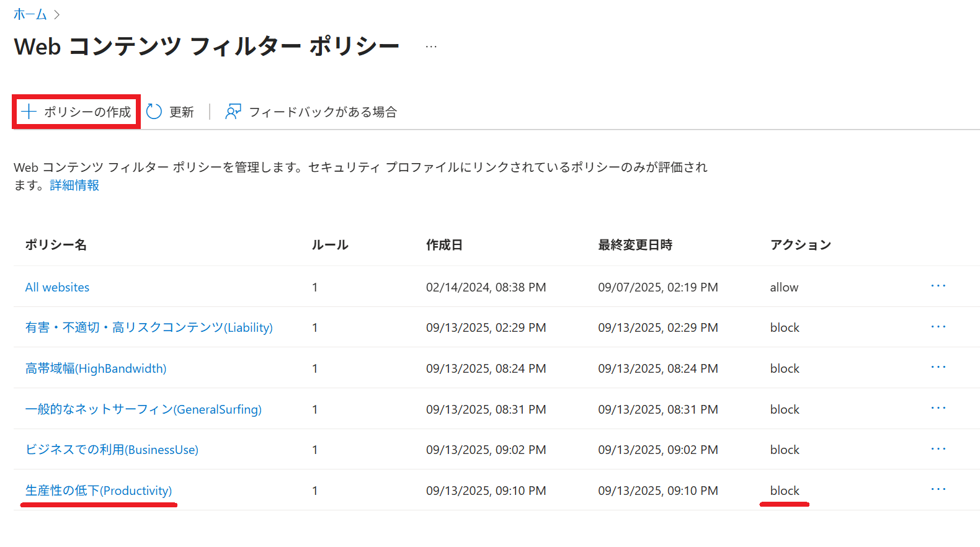Screen dimensions: 980x547
Task: Open 高帯域幅(HighBandwidth) policy
Action: coord(96,368)
